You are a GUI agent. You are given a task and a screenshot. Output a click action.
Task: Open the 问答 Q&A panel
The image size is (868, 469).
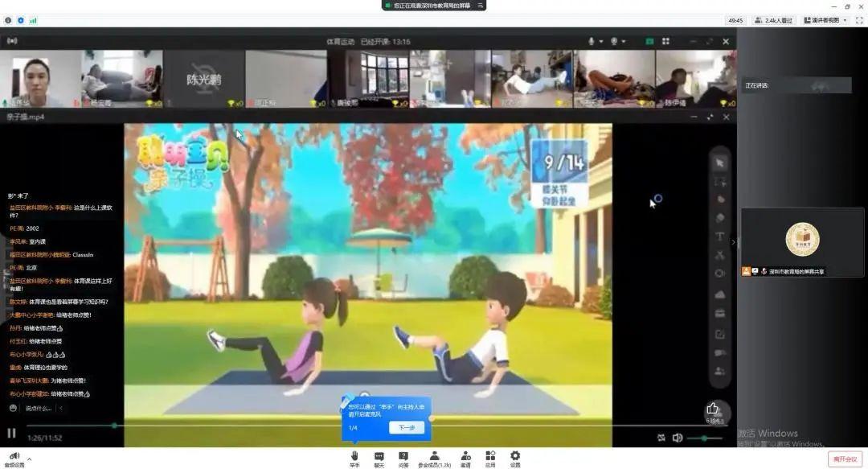[x=403, y=457]
